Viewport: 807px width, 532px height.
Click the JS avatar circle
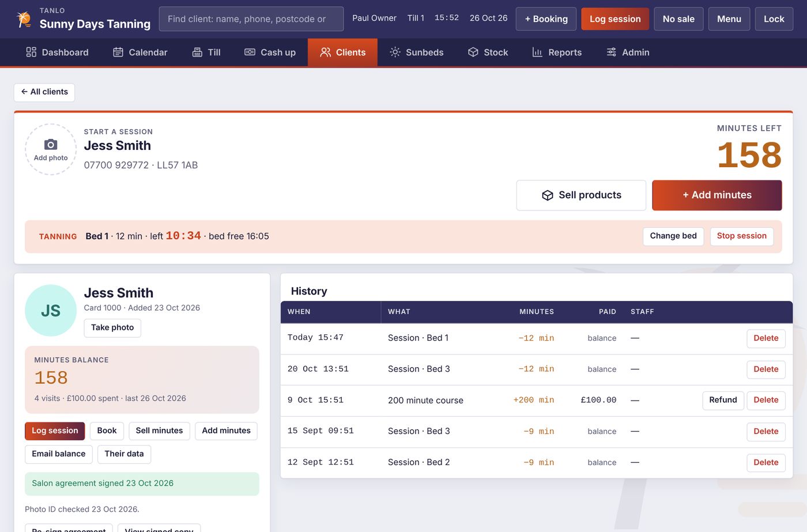pos(51,311)
